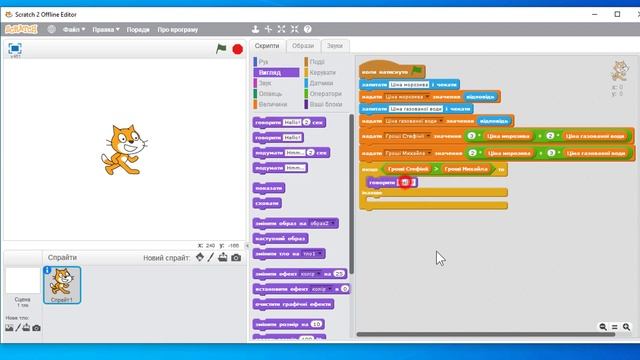Switch the stage to presentation mode
Screen dimensions: 640x360
tap(15, 49)
